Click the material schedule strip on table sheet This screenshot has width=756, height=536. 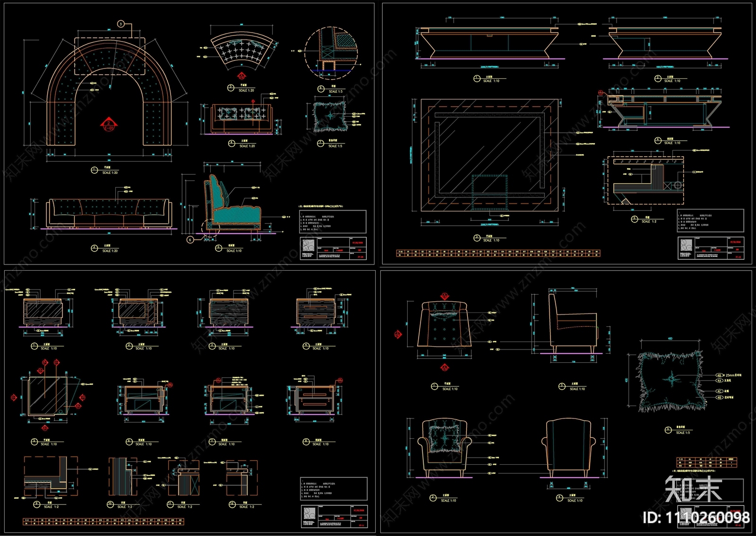click(498, 254)
